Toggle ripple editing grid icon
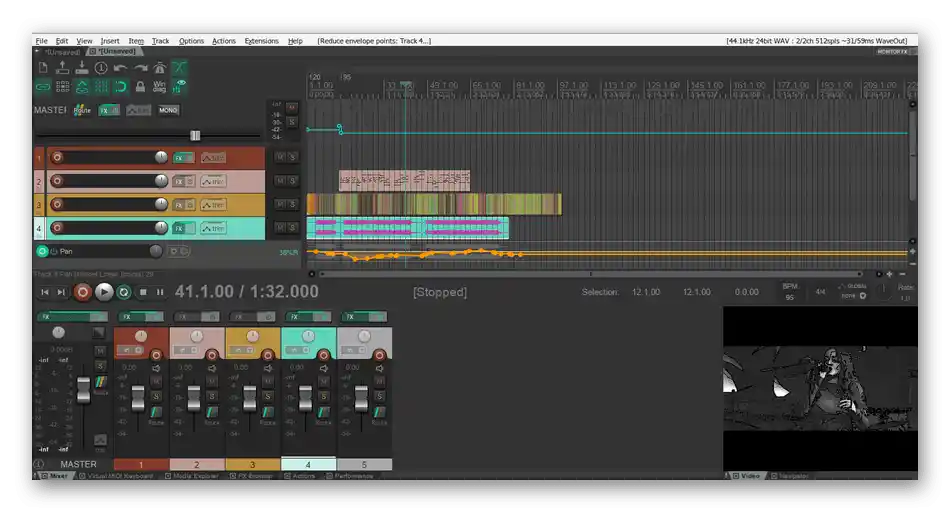The height and width of the screenshot is (512, 950). click(x=62, y=87)
